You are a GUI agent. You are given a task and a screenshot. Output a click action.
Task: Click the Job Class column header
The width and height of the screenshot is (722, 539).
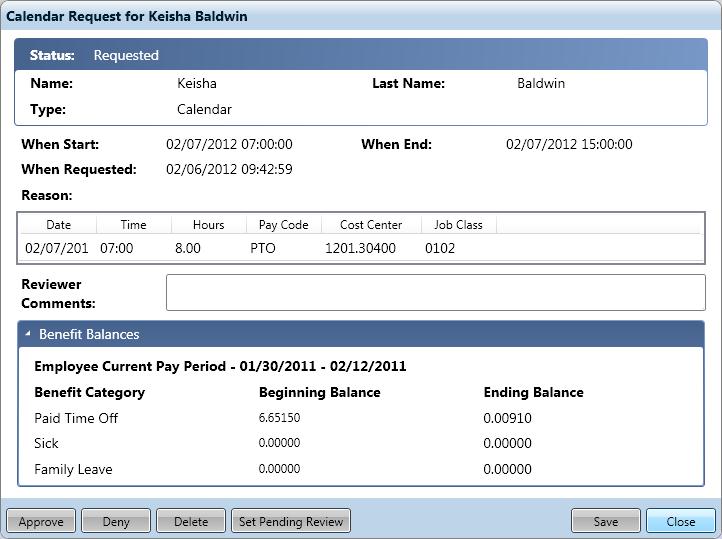[458, 225]
